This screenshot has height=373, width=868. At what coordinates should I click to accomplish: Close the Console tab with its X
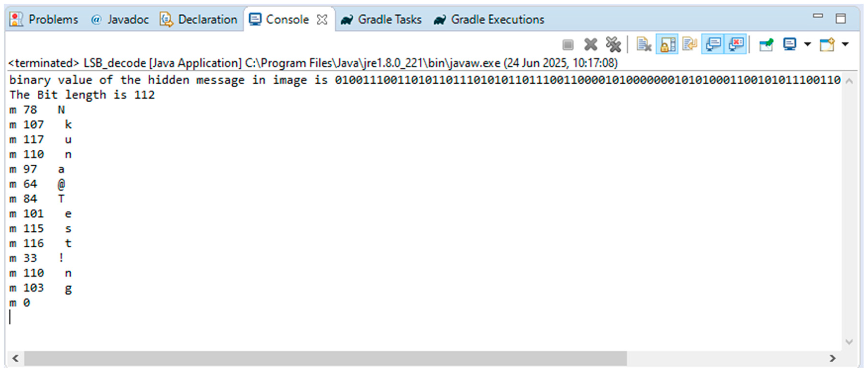point(322,20)
